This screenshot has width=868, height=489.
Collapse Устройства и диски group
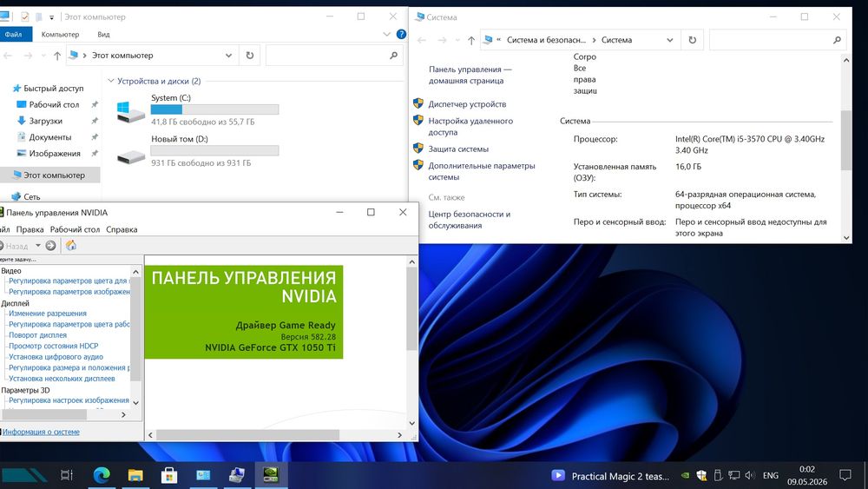pos(111,81)
